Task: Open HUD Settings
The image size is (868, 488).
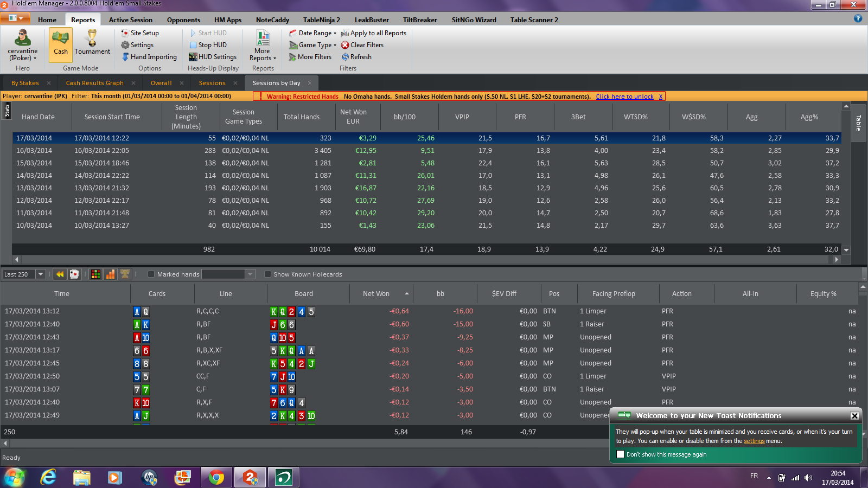Action: point(213,57)
